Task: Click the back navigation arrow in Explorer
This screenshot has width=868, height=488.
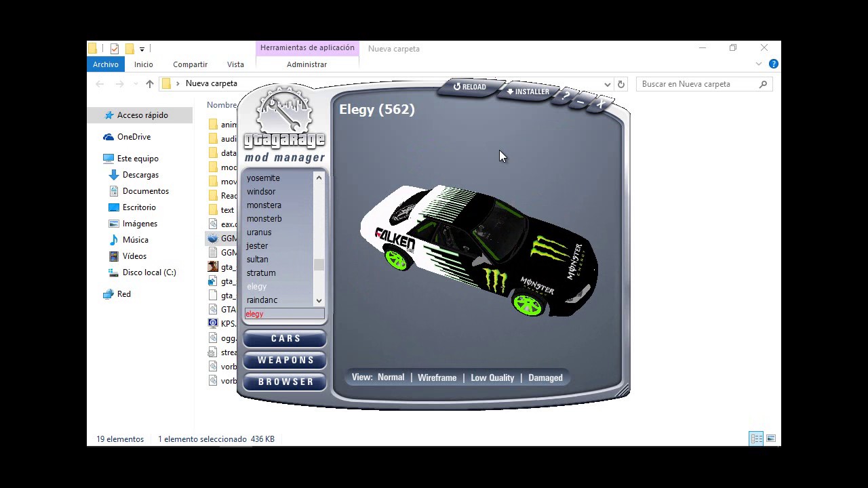Action: [100, 83]
